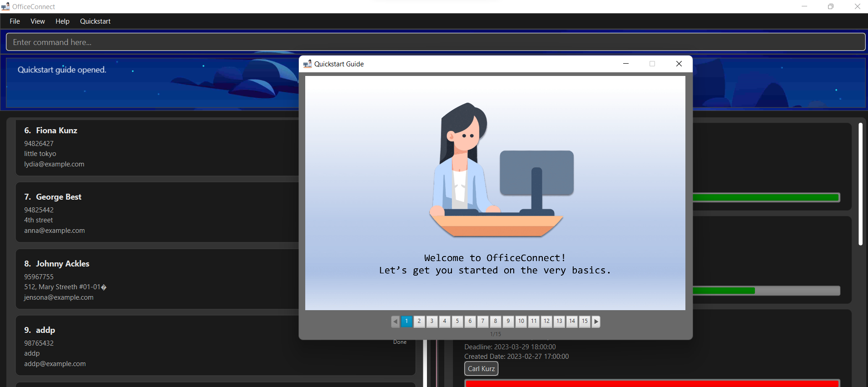
Task: Jump to page 4 of Quickstart Guide
Action: point(445,321)
